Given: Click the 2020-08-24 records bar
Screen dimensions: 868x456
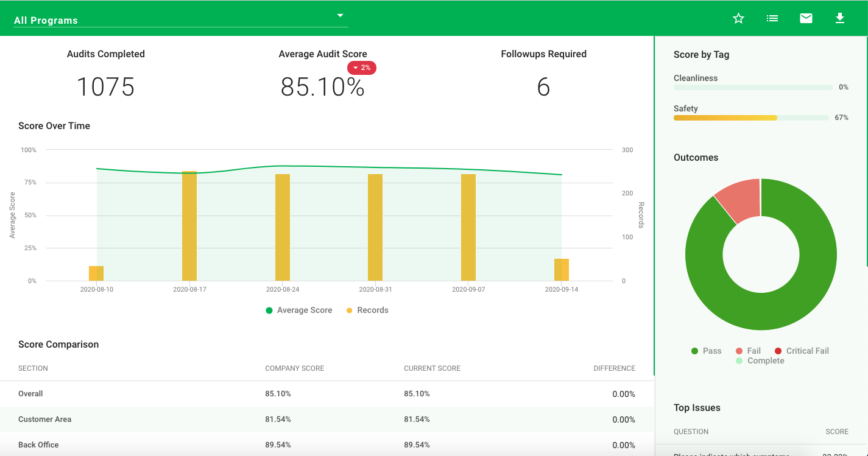Looking at the screenshot, I should click(x=283, y=228).
